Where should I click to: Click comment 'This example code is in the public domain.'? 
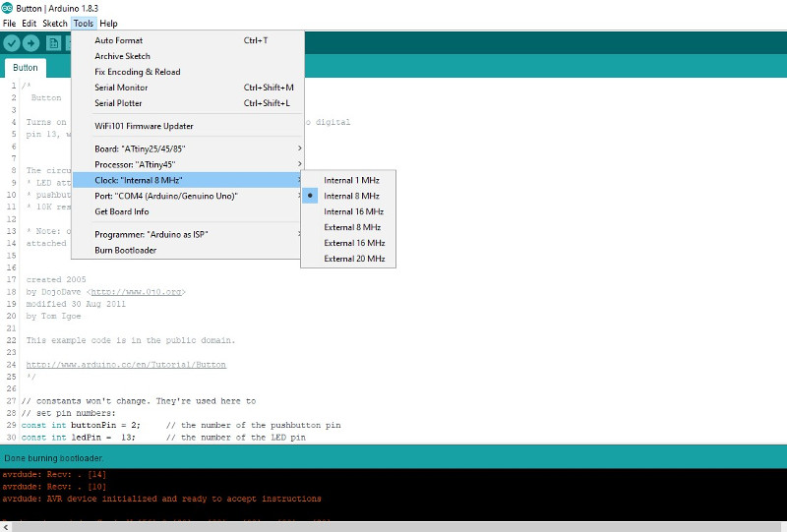click(131, 340)
